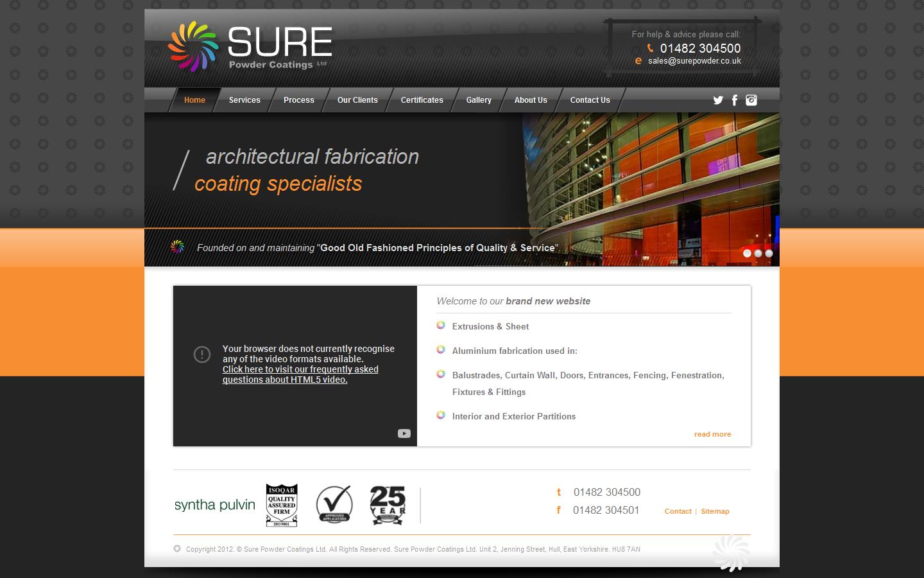Open the Twitter page via its icon
The image size is (924, 578).
coord(717,100)
